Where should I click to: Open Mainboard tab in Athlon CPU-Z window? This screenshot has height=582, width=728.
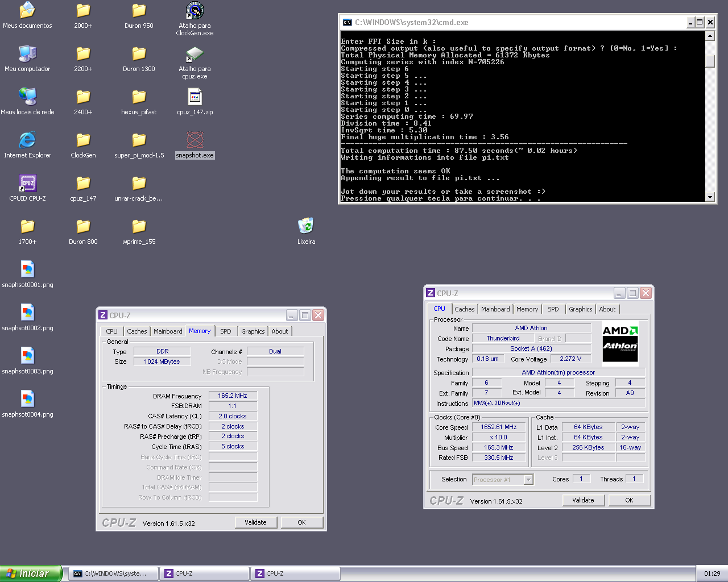(x=495, y=309)
